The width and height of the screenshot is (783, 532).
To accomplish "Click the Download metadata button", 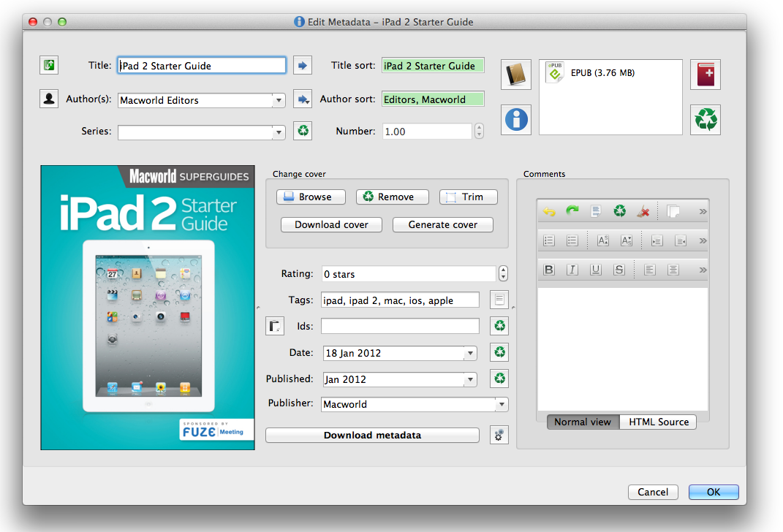I will (373, 436).
